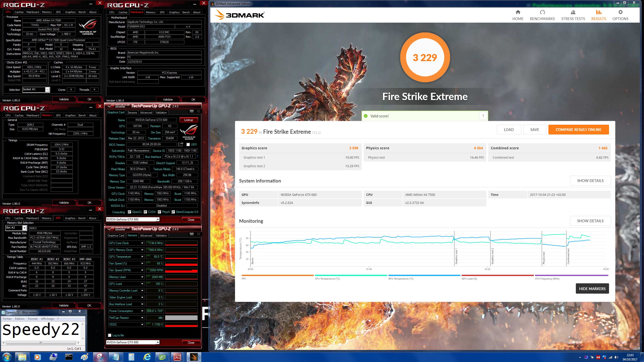
Task: Switch to 3DMark taskbar icon
Action: tap(194, 357)
